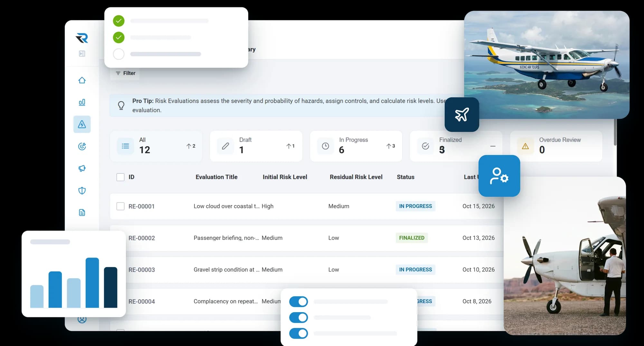Collapse the sidebar panel icon under logo

point(82,54)
